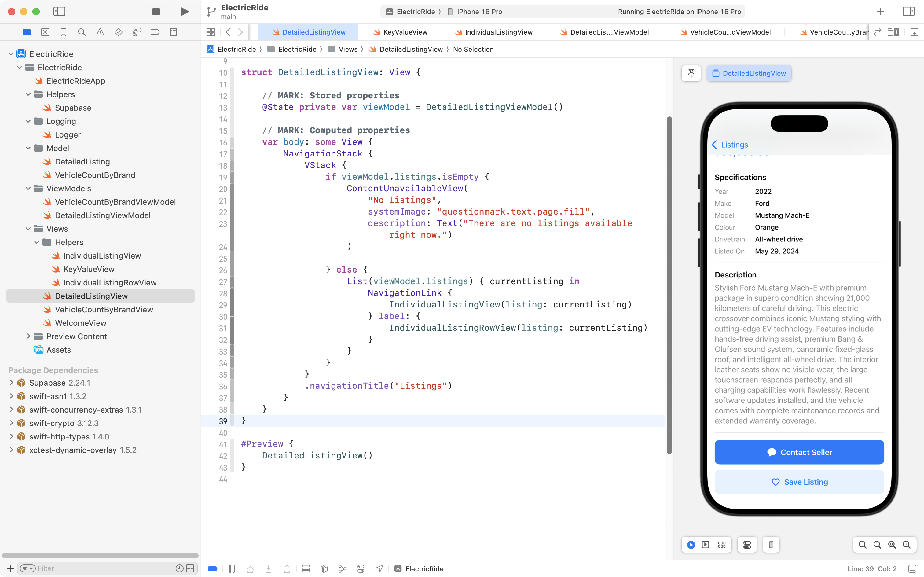
Task: Open the Bookmark navigator icon
Action: (x=63, y=32)
